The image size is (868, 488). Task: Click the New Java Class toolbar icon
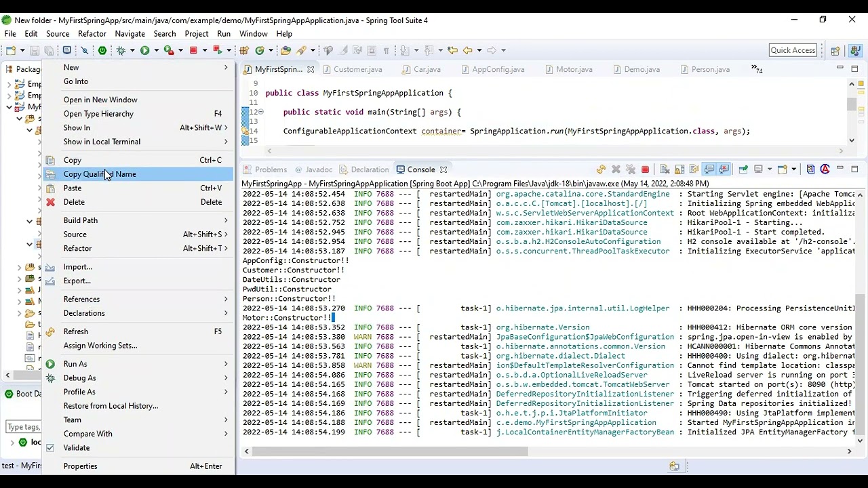click(x=260, y=50)
